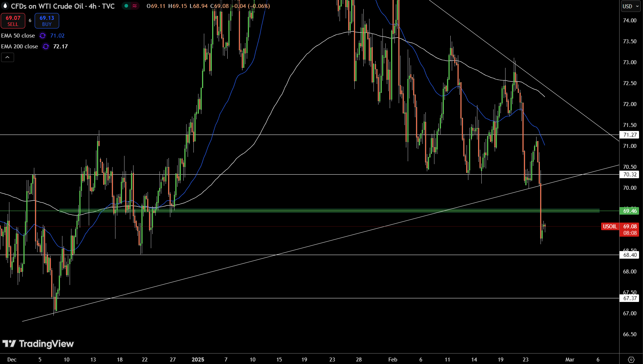Screen dimensions: 643x364
Task: Click the refresh icon beside EMA 50 close
Action: tap(43, 36)
